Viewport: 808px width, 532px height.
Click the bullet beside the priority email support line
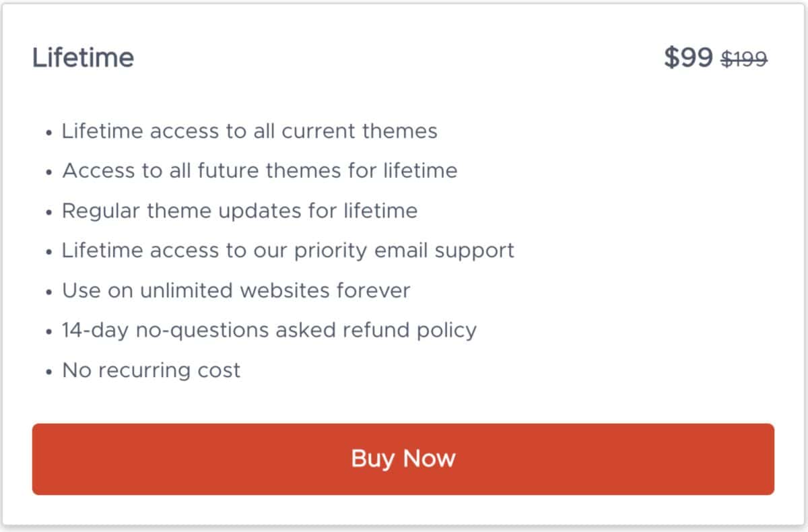(x=49, y=253)
